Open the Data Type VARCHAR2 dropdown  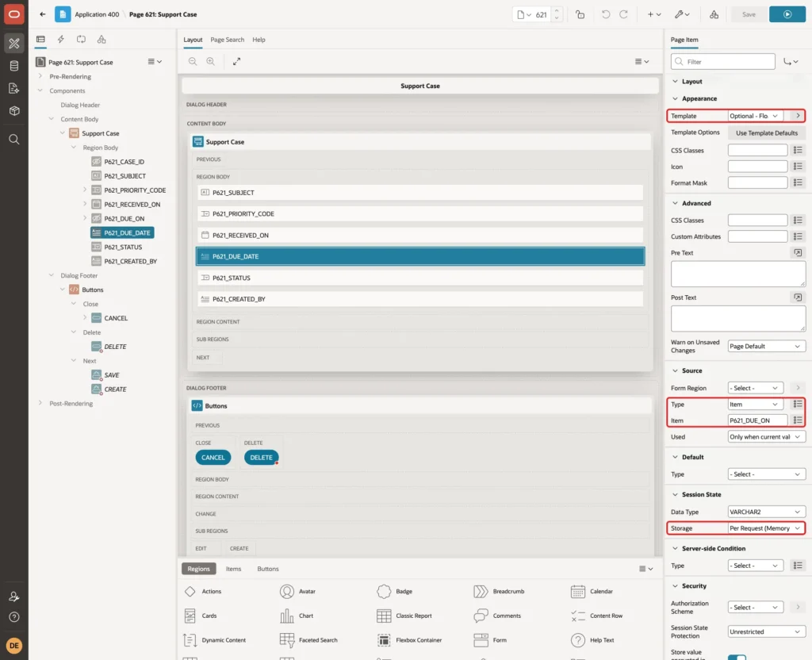click(766, 512)
